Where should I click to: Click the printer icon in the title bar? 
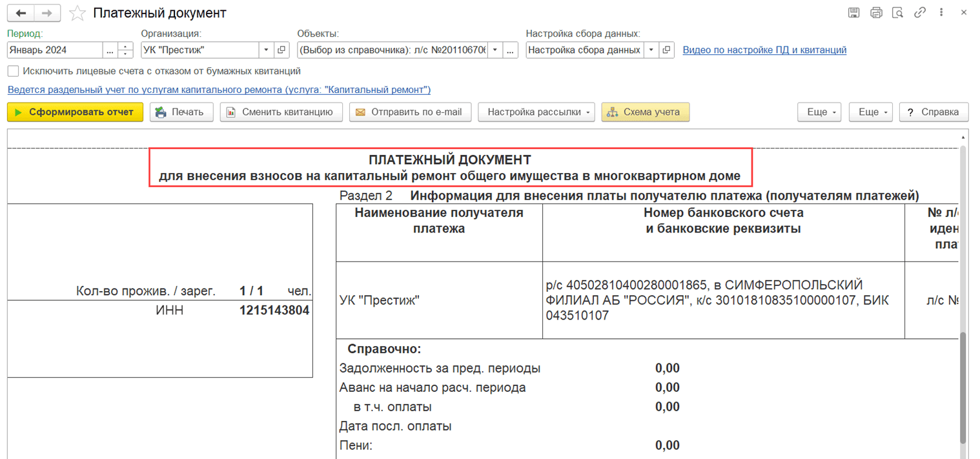click(876, 12)
